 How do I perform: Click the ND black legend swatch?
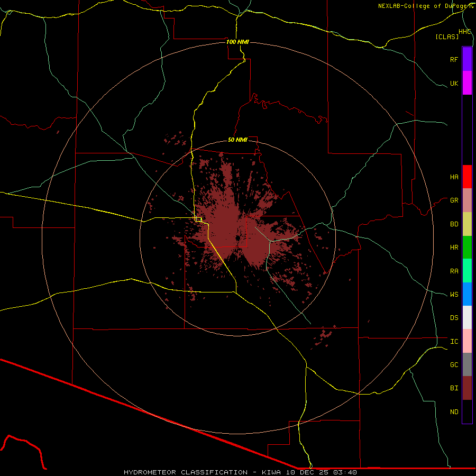(x=467, y=411)
